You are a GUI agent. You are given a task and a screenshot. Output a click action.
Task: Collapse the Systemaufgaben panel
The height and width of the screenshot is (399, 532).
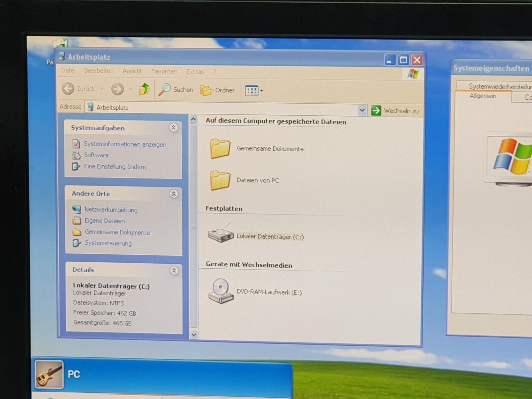click(174, 128)
